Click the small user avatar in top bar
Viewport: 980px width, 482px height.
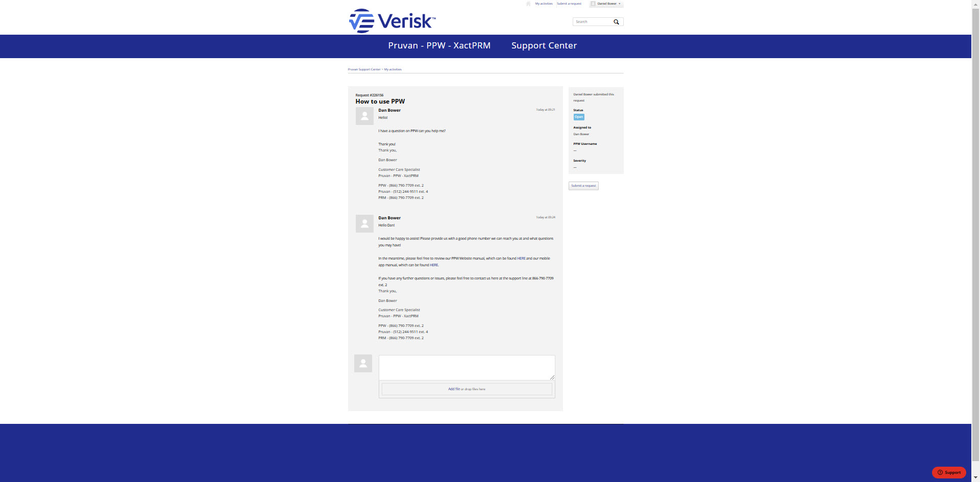point(593,4)
